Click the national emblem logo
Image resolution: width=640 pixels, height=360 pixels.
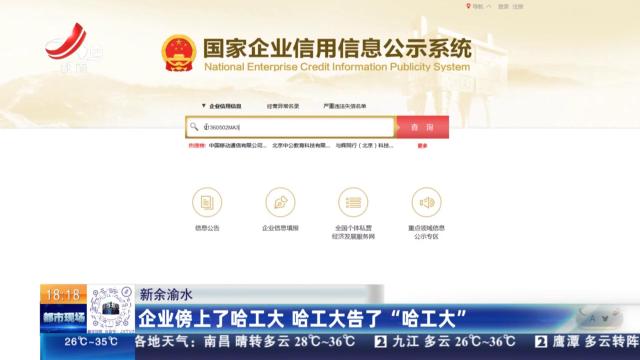(178, 53)
